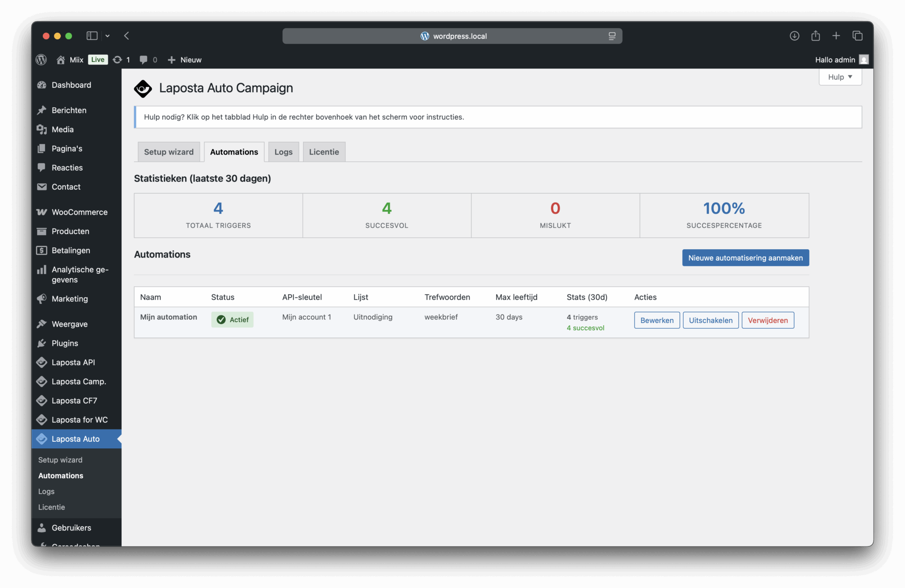This screenshot has height=588, width=905.
Task: Click the Marketing megaphone icon
Action: pyautogui.click(x=42, y=299)
